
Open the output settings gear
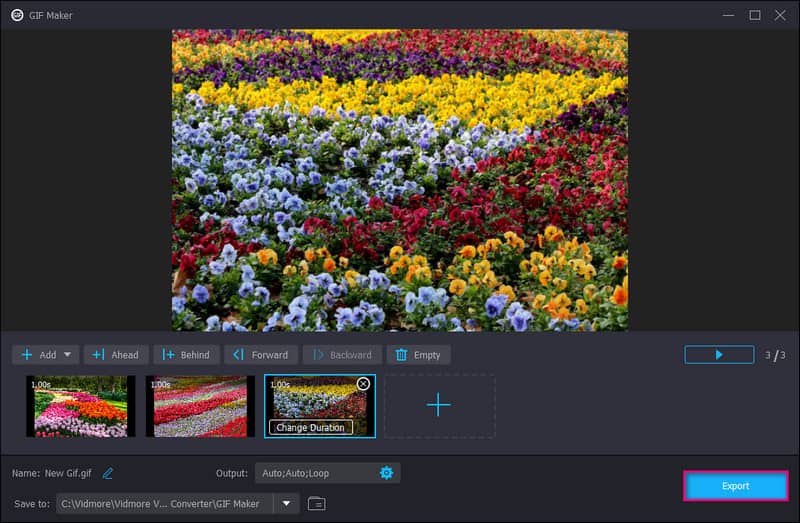(x=386, y=473)
